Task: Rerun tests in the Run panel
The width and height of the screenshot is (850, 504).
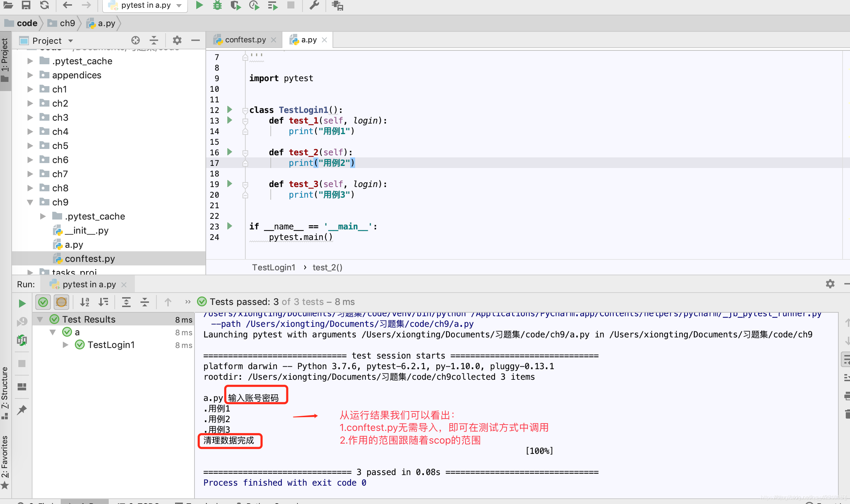Action: coord(22,303)
